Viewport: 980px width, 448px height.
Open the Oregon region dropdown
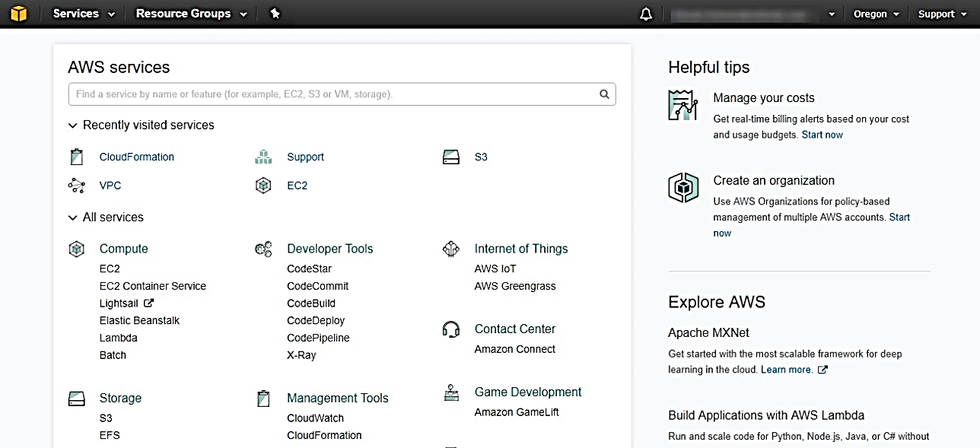point(877,14)
